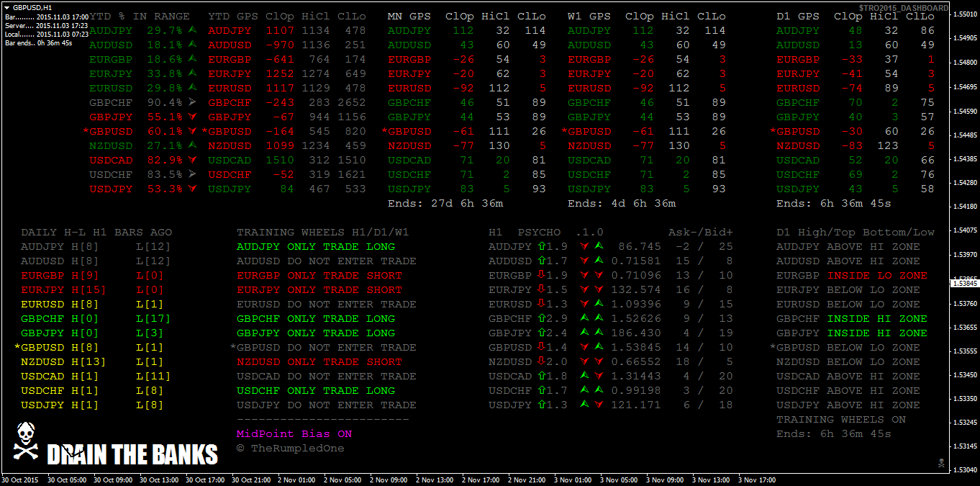Screen dimensions: 980x486
Task: Click the green arrow beside NZDUSD 27.1%
Action: [x=192, y=145]
